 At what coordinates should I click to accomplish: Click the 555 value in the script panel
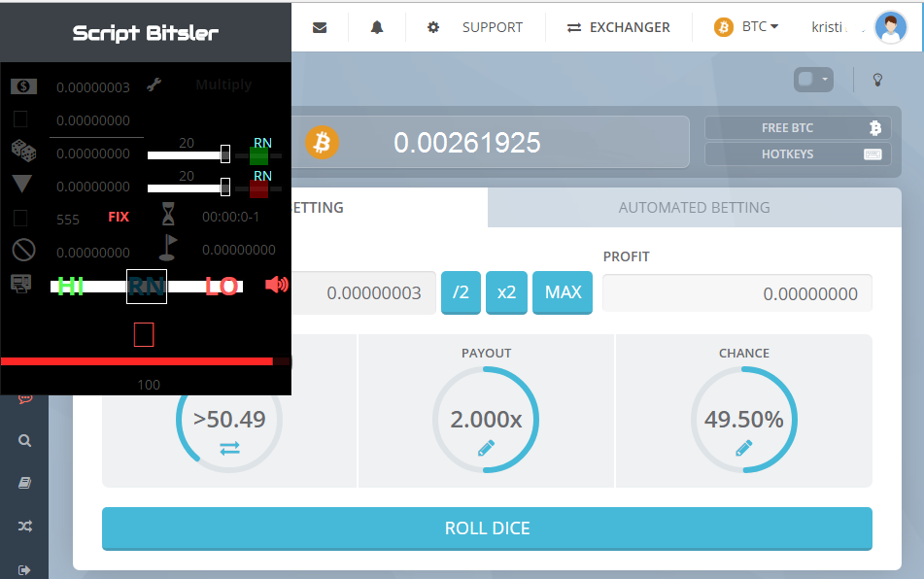coord(68,220)
